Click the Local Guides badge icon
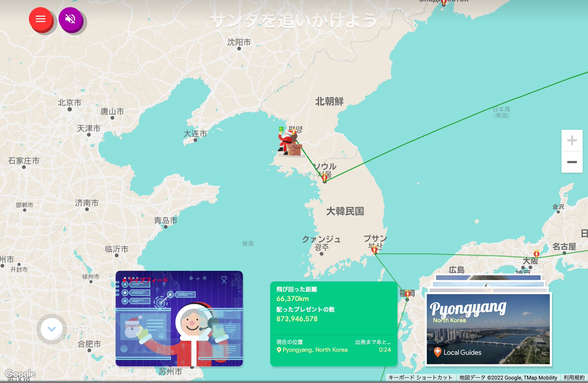 438,352
